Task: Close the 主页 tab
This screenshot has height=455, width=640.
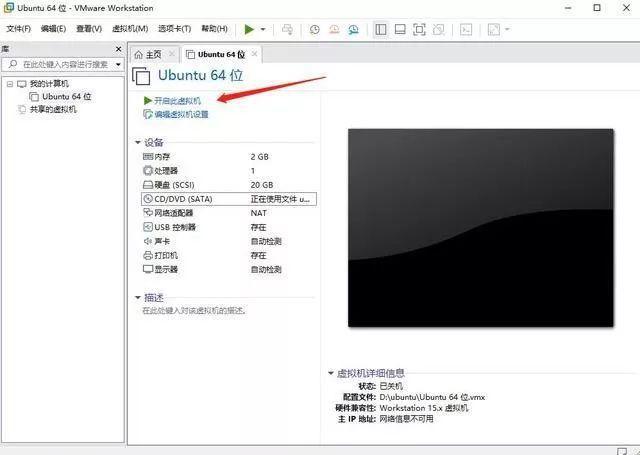Action: tap(172, 54)
